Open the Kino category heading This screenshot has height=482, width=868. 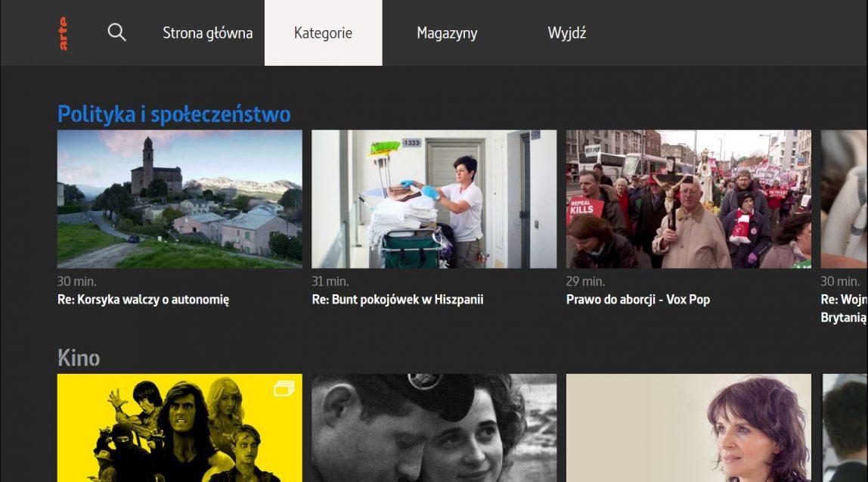pos(79,358)
